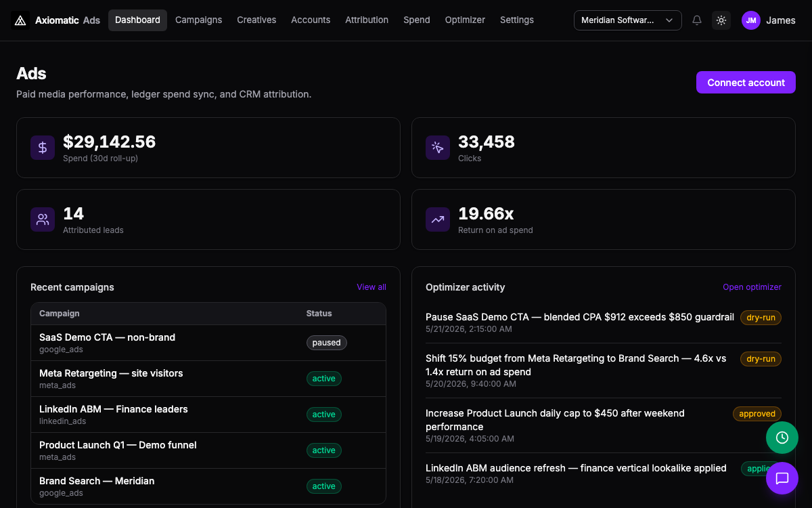Click the Open optimizer link
812x508 pixels.
tap(752, 287)
